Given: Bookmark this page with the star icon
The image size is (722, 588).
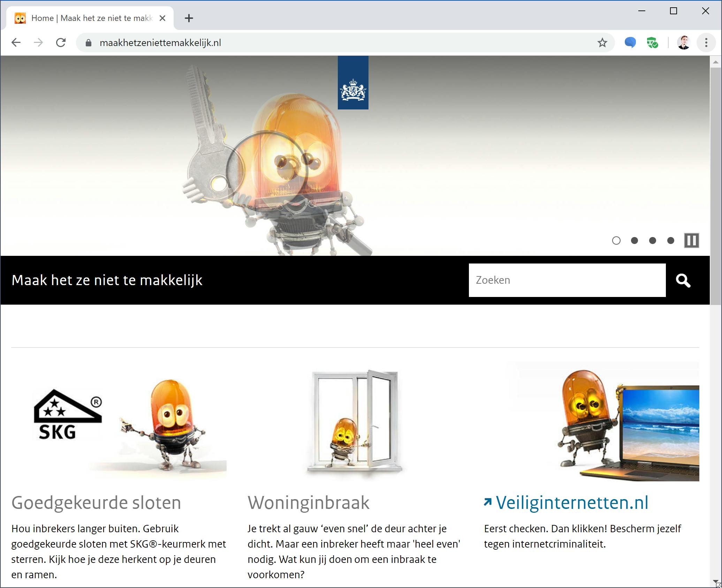Looking at the screenshot, I should [x=602, y=43].
